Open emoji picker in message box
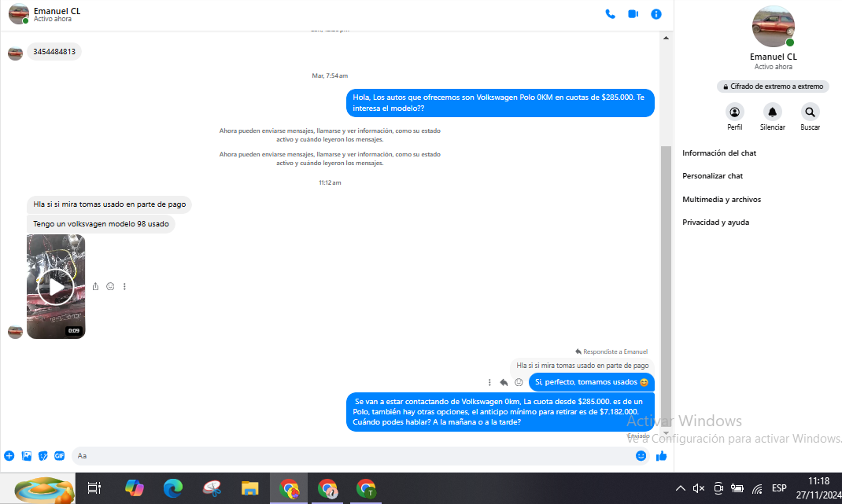842x504 pixels. [641, 456]
